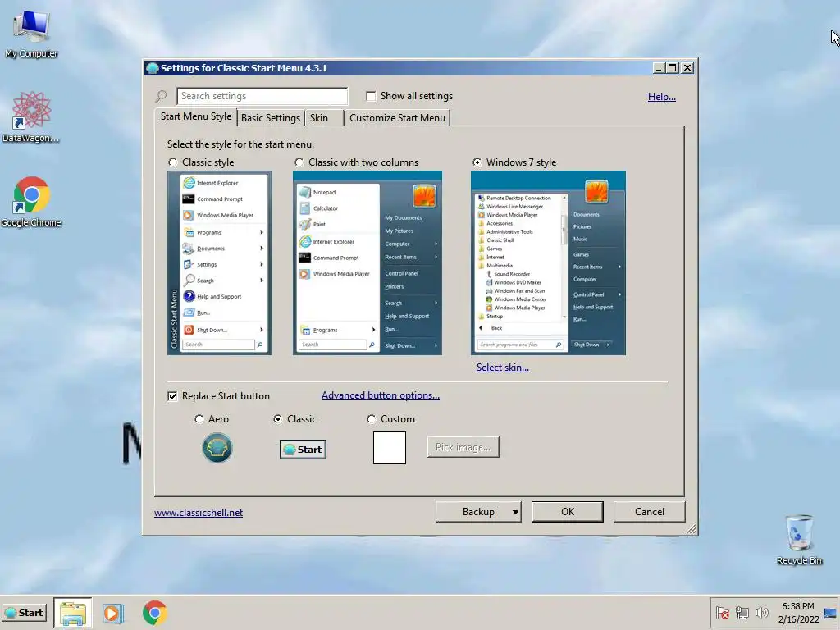Minimize the Classic Start Menu settings window
The image size is (840, 630).
[x=660, y=68]
